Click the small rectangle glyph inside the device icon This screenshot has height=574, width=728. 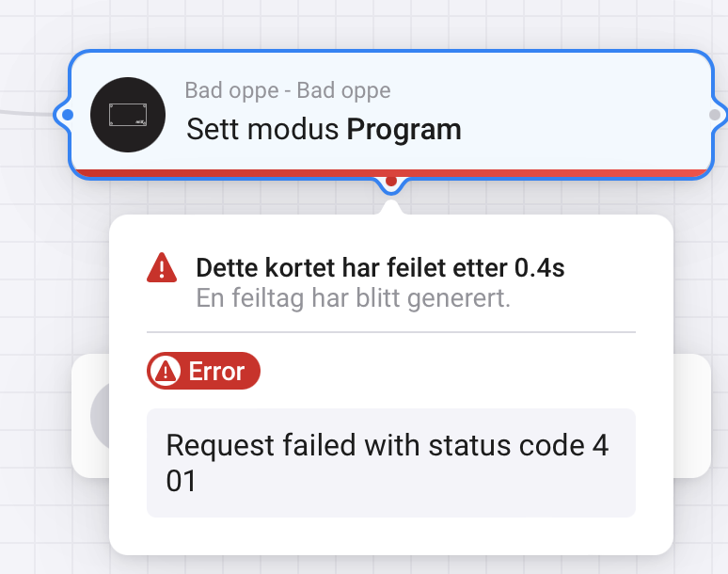tap(128, 115)
